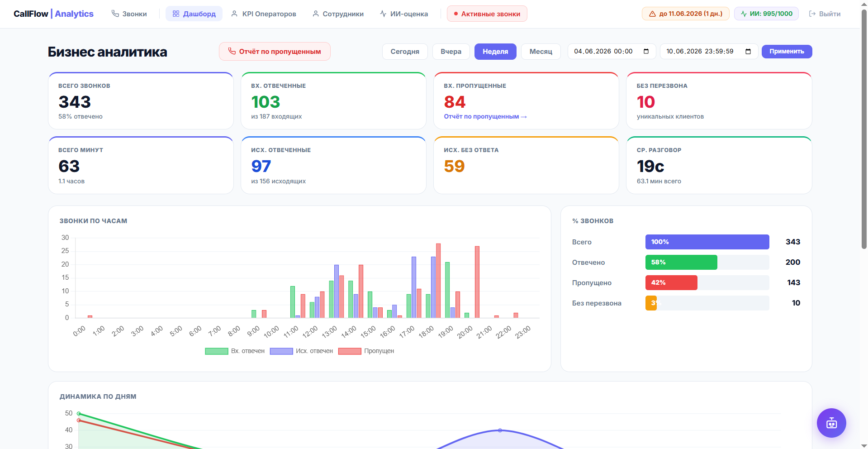Open the Активные звонки button

[487, 14]
